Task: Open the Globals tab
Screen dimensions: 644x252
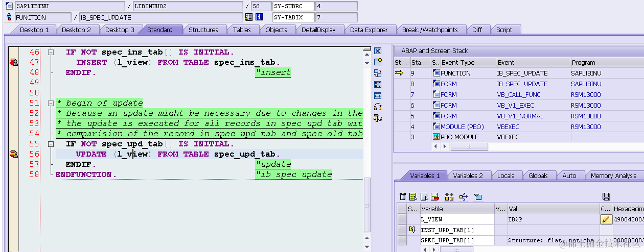Action: [538, 175]
